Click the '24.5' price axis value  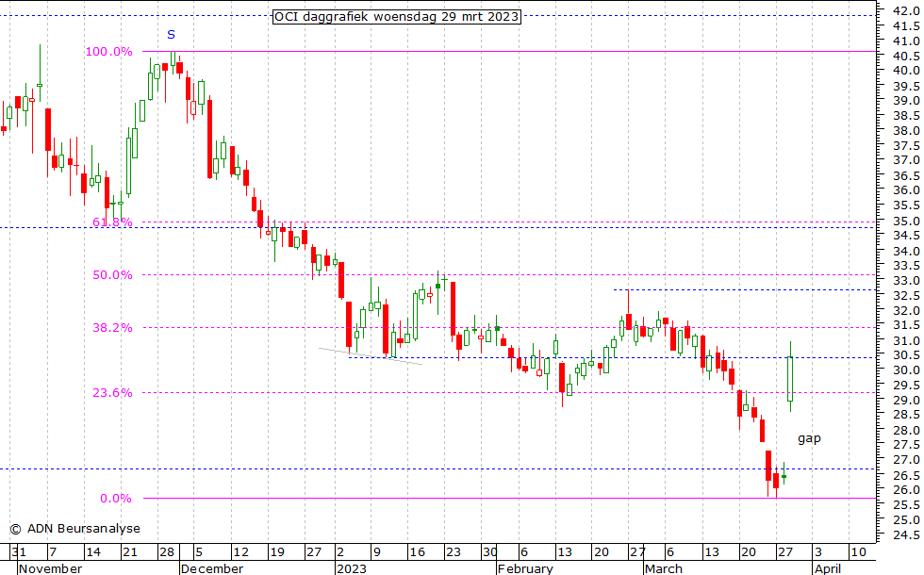906,535
